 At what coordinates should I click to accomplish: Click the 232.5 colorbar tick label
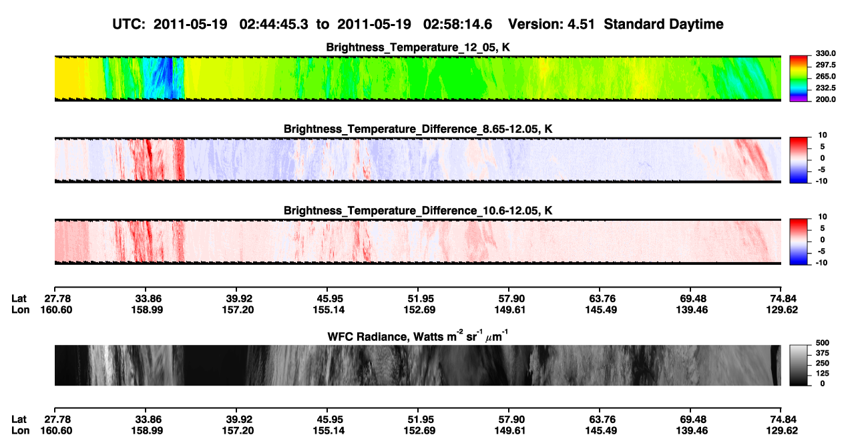pyautogui.click(x=825, y=87)
